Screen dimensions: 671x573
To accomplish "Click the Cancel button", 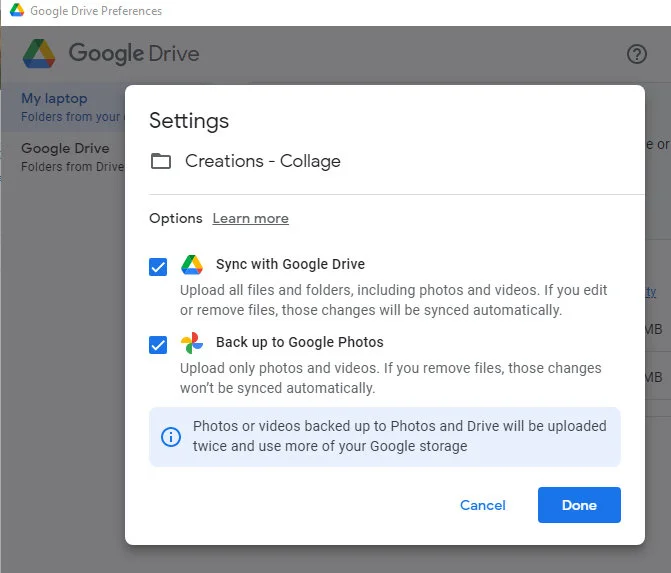I will (483, 505).
